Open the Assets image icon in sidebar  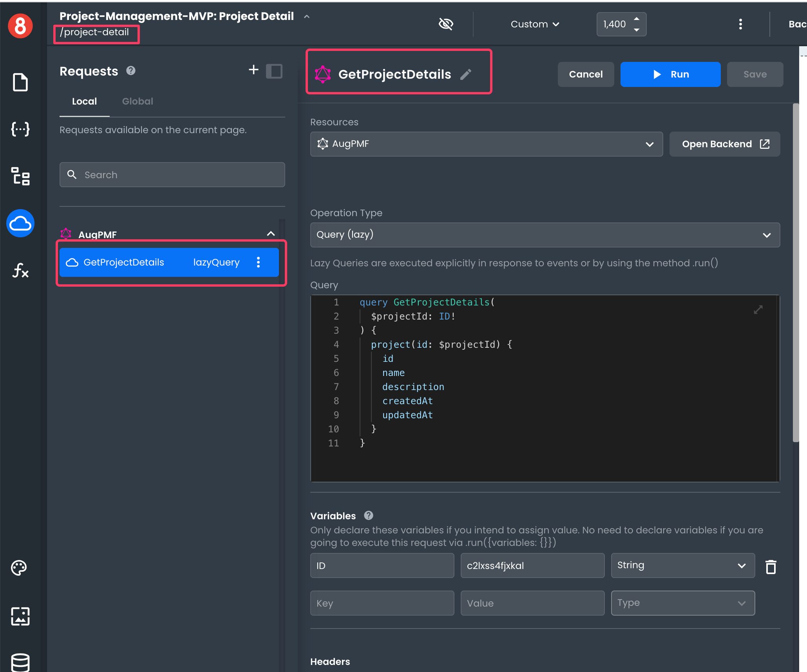(x=20, y=616)
